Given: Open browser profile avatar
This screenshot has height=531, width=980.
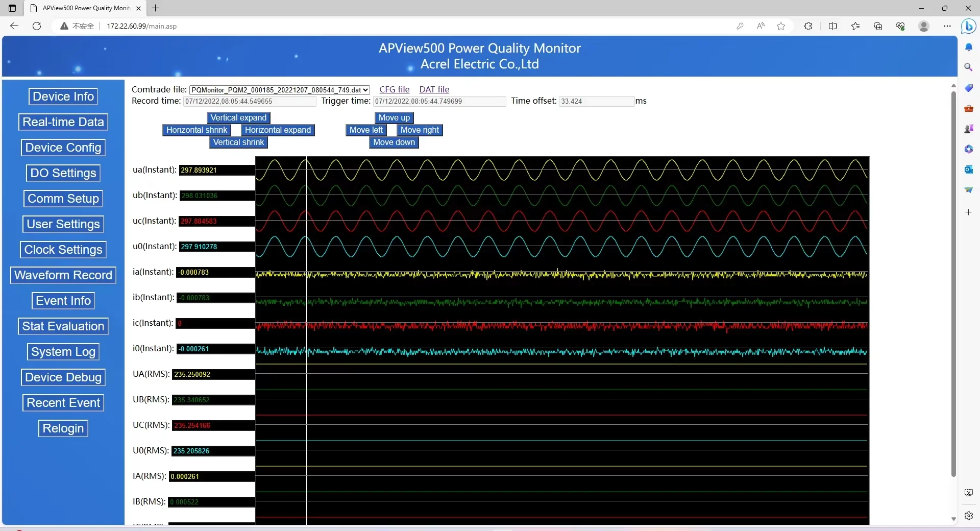Looking at the screenshot, I should pos(923,26).
